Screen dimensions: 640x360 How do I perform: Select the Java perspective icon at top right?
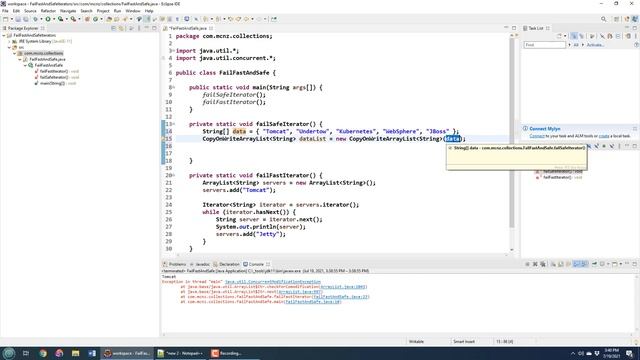[635, 19]
